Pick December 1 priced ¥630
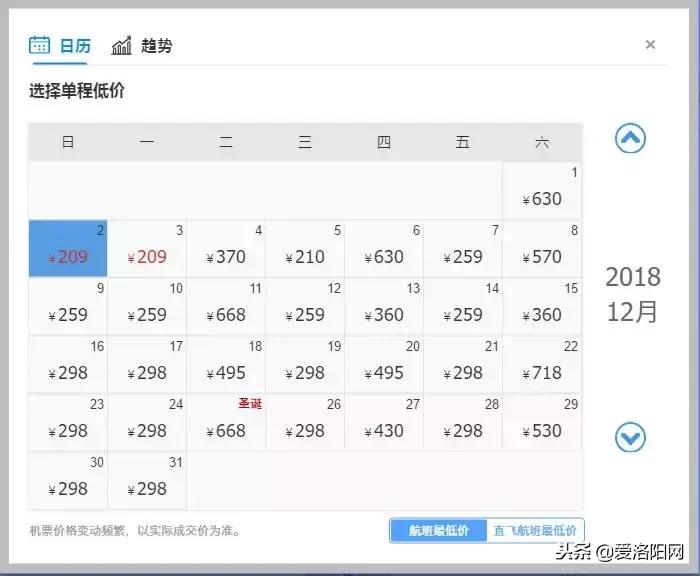The image size is (700, 576). pos(542,191)
